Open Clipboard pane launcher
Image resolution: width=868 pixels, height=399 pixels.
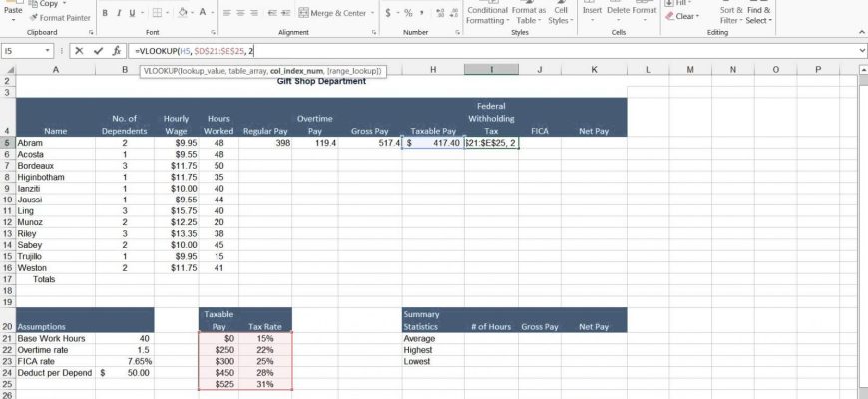tap(91, 33)
